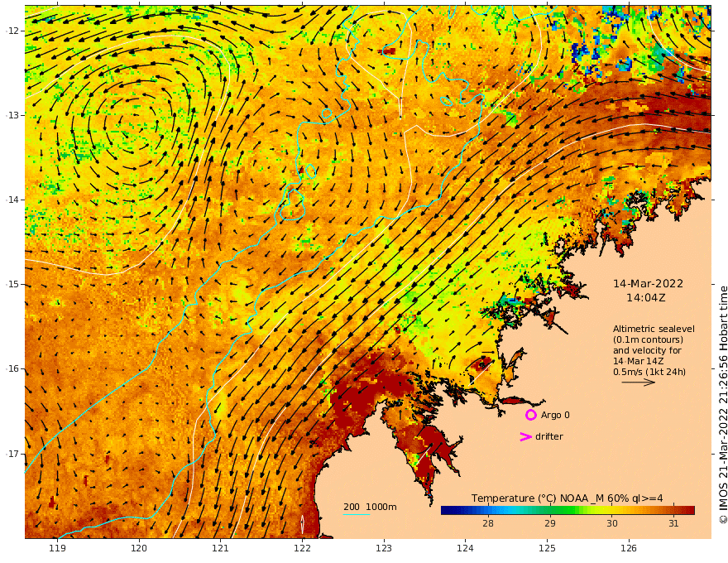Click the '200' isobath depth label
The width and height of the screenshot is (728, 563).
pos(352,507)
